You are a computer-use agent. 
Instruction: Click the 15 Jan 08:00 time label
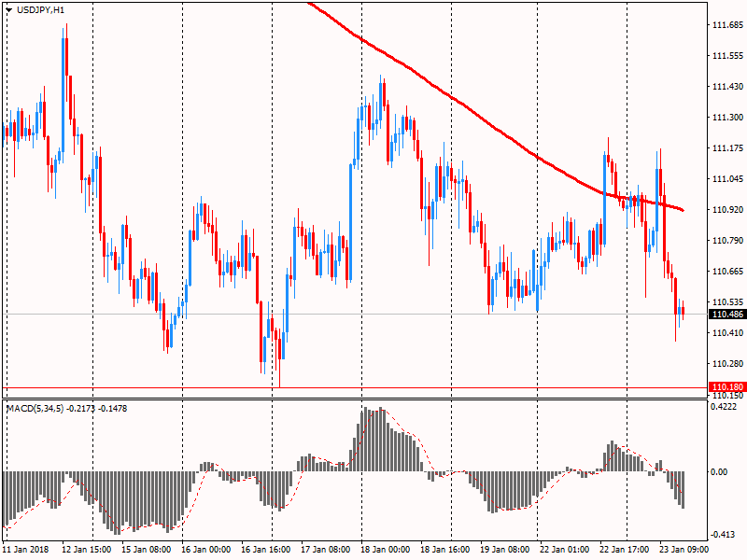[147, 549]
